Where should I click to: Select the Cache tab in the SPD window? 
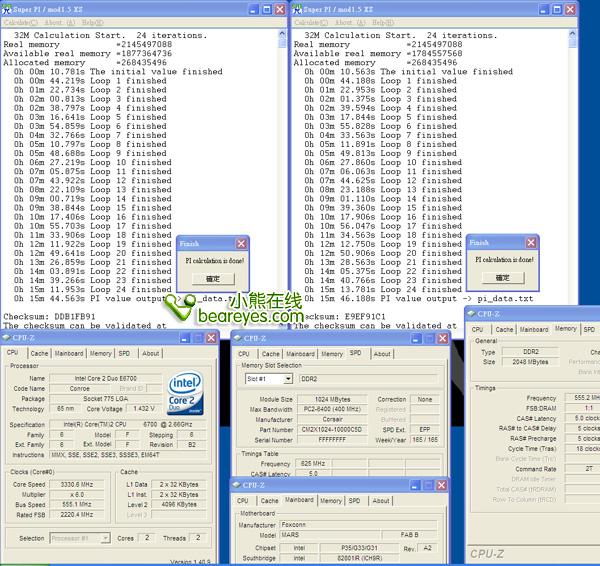271,354
